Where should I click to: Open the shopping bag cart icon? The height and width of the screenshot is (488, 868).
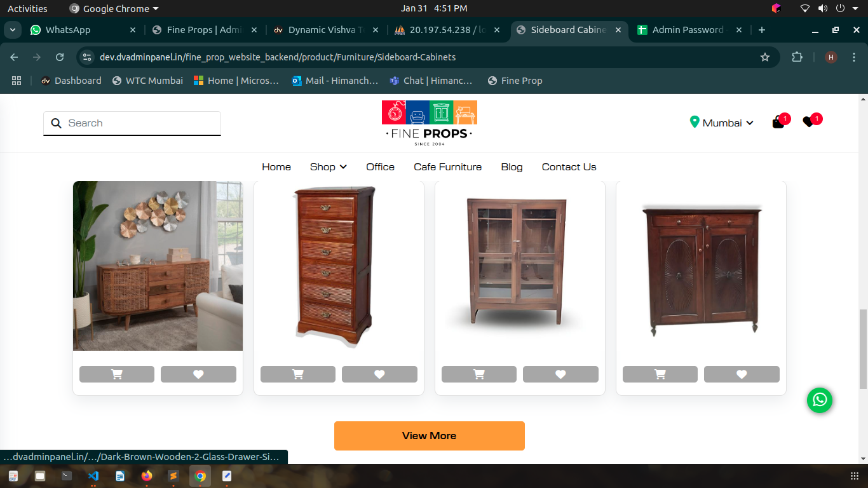point(778,123)
